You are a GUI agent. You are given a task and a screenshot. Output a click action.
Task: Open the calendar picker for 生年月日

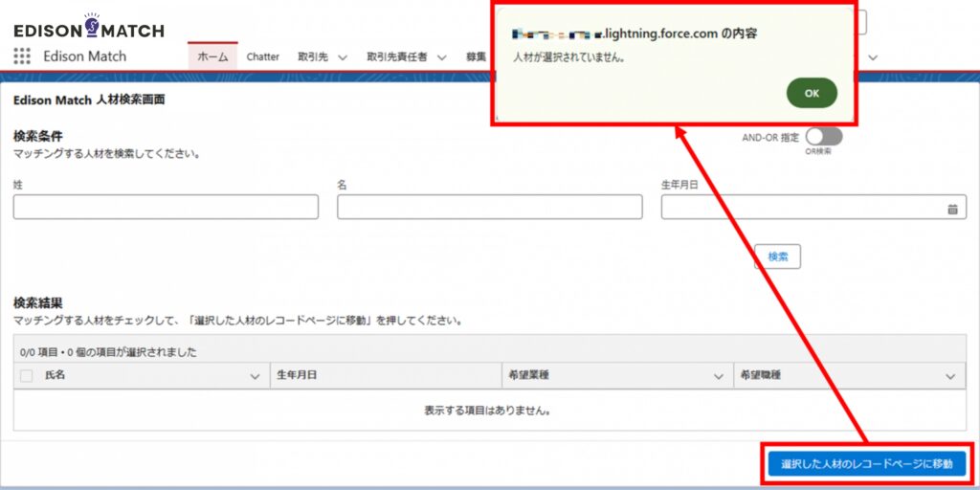point(952,208)
